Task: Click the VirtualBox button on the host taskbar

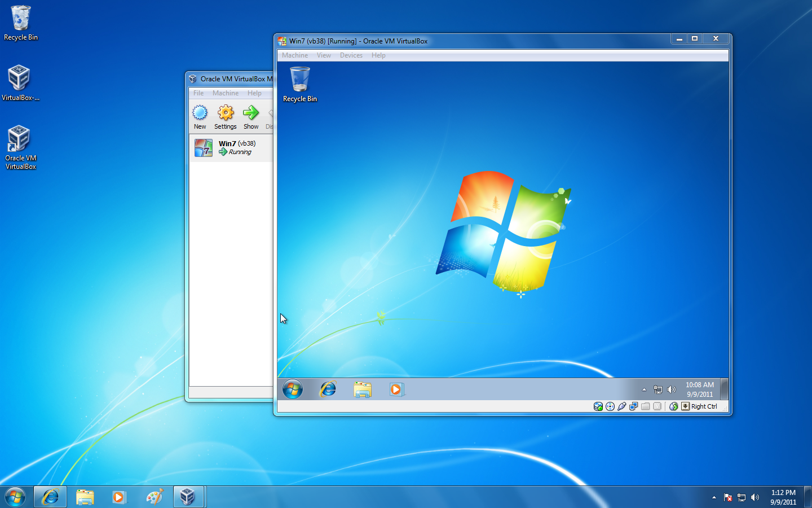Action: click(x=188, y=497)
